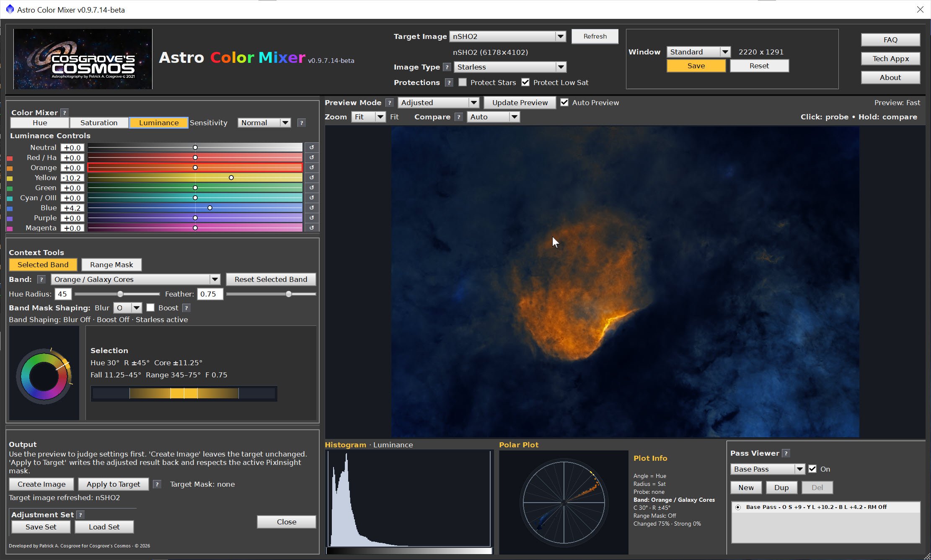The height and width of the screenshot is (560, 931).
Task: Open the Preview Mode Adjusted dropdown
Action: tap(438, 103)
